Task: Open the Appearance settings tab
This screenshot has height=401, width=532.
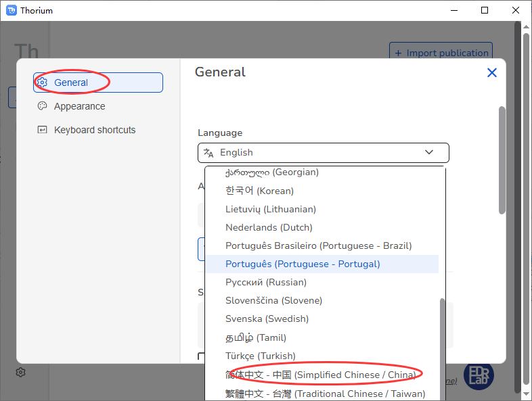Action: [x=79, y=106]
